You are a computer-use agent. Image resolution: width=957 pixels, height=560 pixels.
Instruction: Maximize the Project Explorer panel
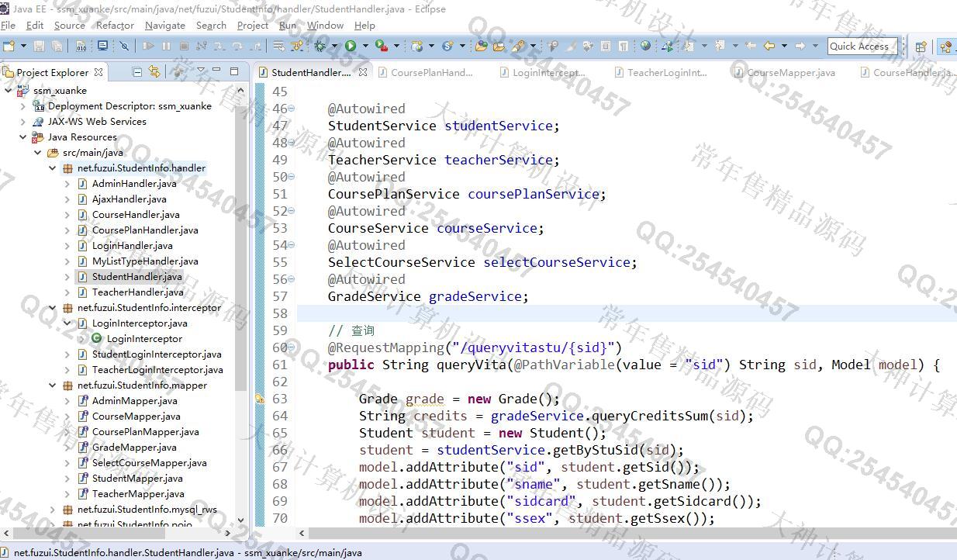[x=234, y=71]
